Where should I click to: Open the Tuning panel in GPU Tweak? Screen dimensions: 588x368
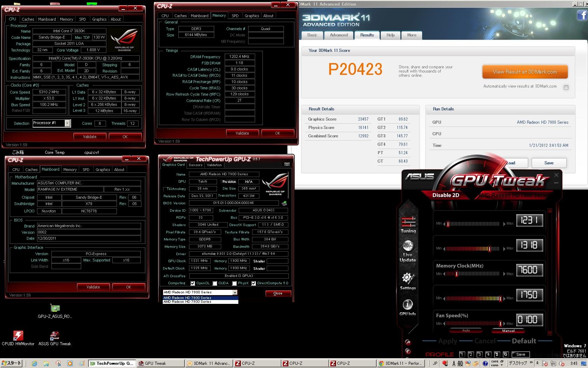[408, 225]
